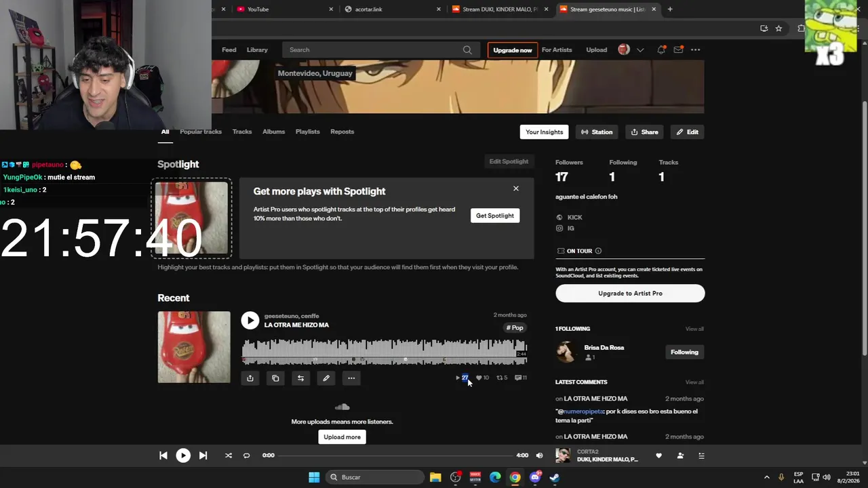Go to Library
This screenshot has width=868, height=488.
(x=257, y=49)
